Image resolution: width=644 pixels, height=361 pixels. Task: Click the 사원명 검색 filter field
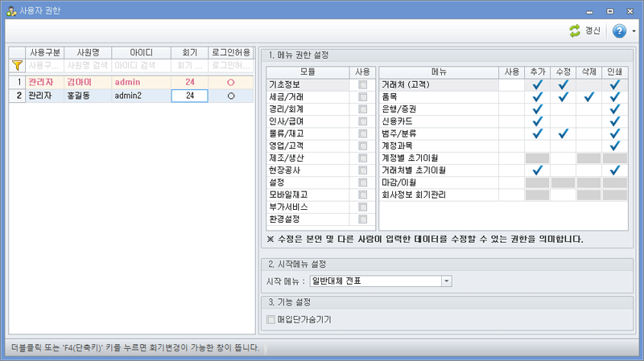pos(88,65)
